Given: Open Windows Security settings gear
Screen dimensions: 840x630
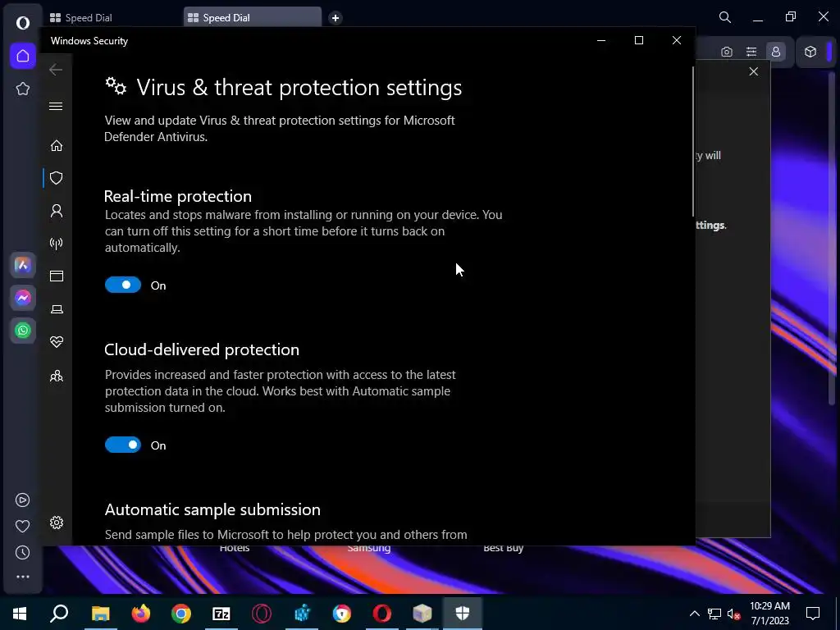Looking at the screenshot, I should (57, 523).
